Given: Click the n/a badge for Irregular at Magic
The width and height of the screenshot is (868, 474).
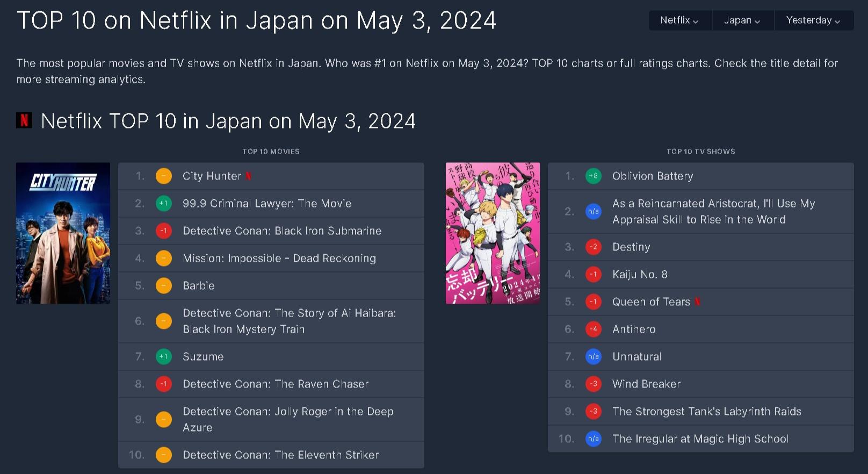Looking at the screenshot, I should (x=594, y=439).
